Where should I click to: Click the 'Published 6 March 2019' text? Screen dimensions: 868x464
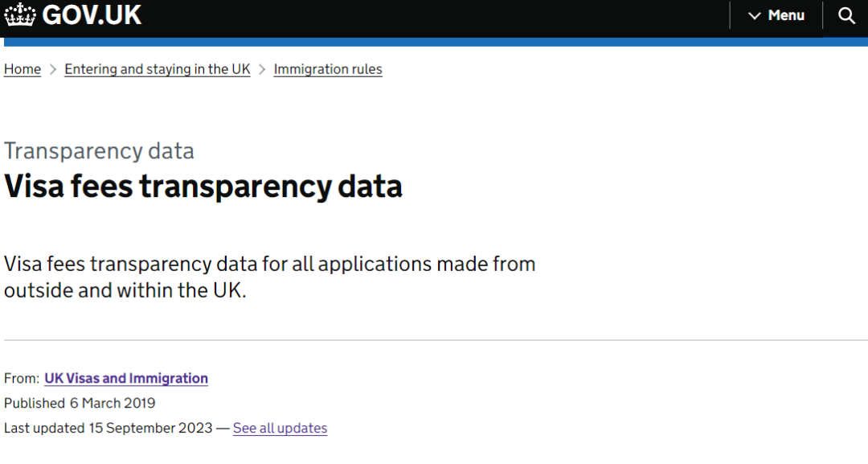tap(80, 403)
